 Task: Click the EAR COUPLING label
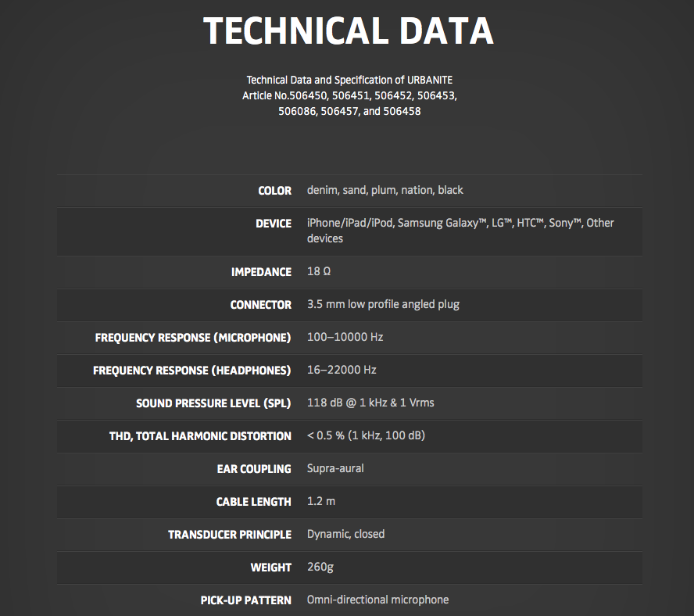(254, 469)
